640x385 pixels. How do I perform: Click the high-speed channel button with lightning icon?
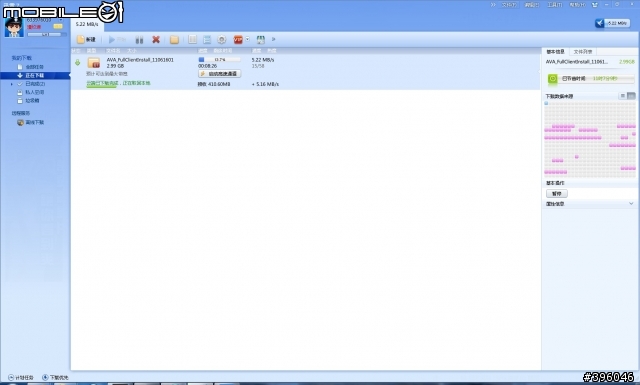(219, 73)
